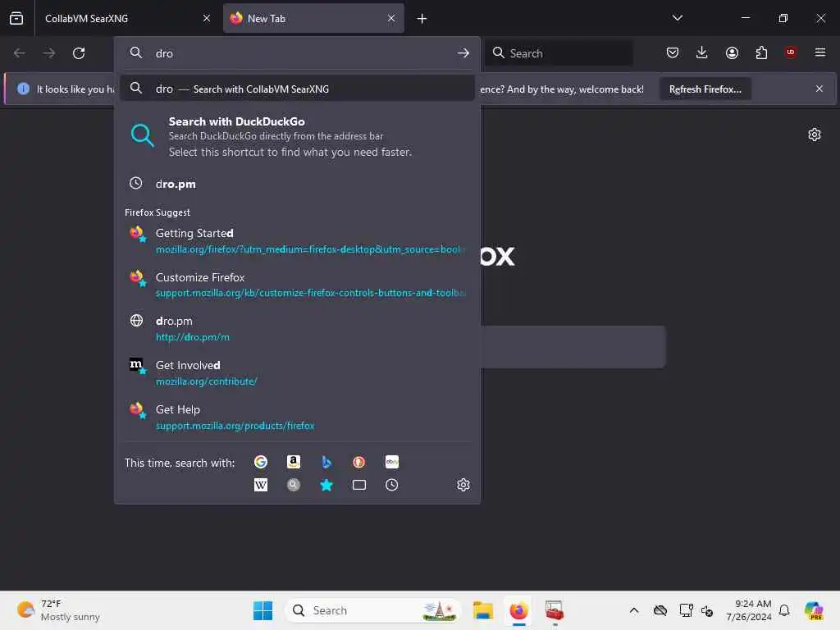Screen dimensions: 840x630
Task: Dismiss the notification bar
Action: point(819,89)
